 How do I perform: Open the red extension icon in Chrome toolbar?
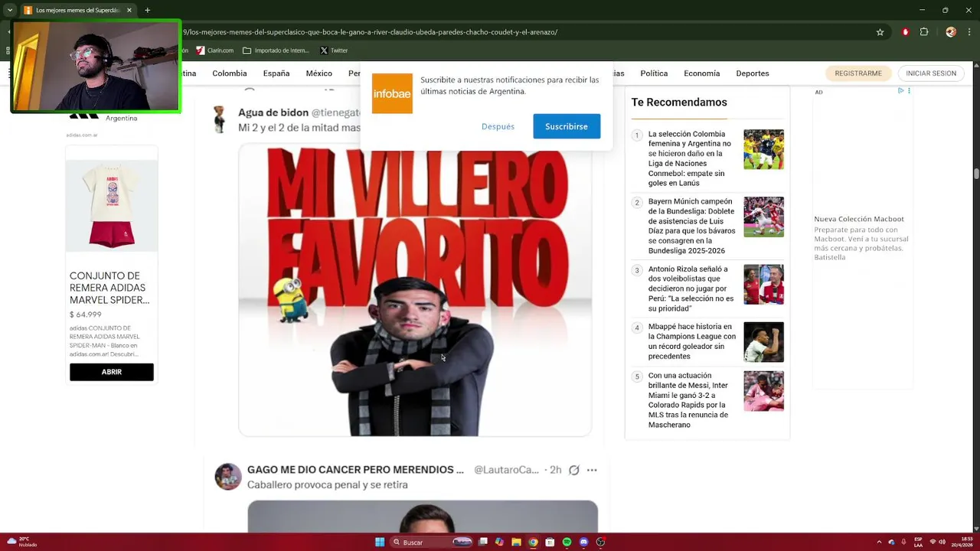pos(905,32)
